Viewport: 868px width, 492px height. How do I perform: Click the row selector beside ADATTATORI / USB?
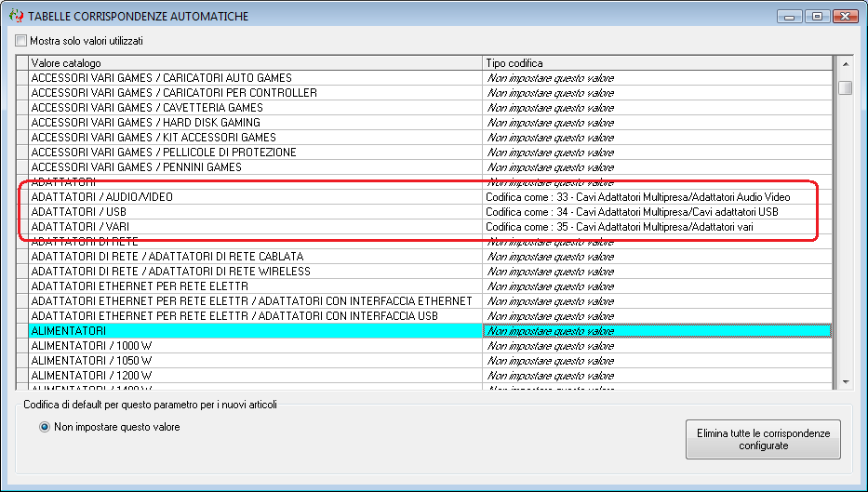click(x=22, y=212)
